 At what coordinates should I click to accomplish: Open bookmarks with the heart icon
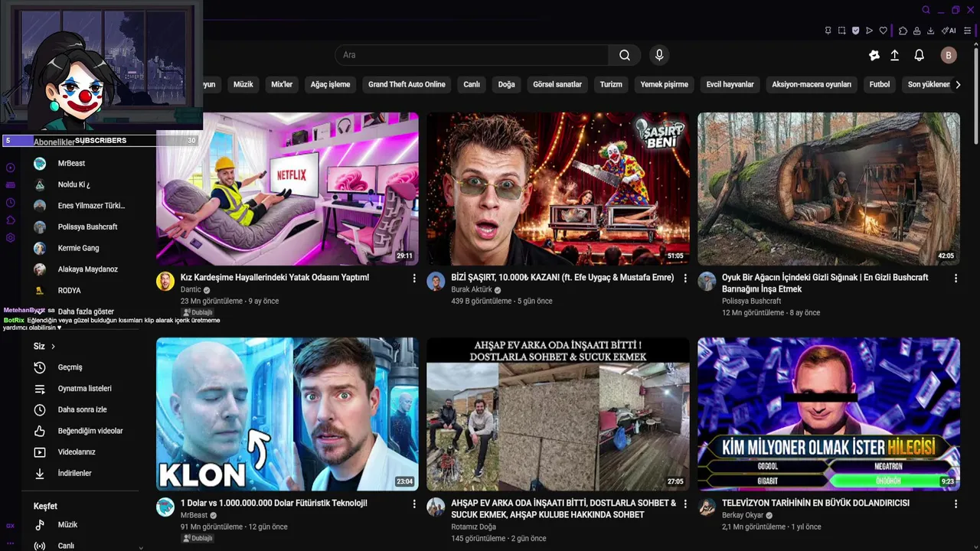pos(883,31)
